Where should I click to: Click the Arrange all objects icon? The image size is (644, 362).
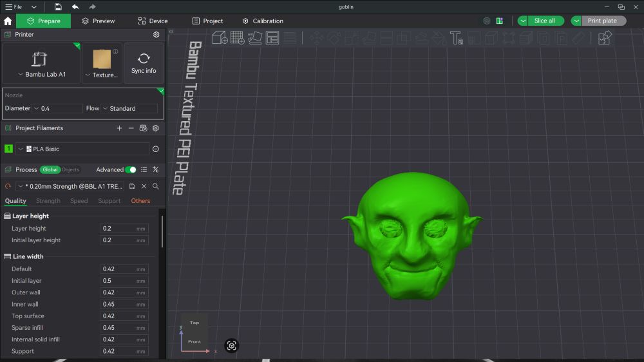[x=272, y=38]
